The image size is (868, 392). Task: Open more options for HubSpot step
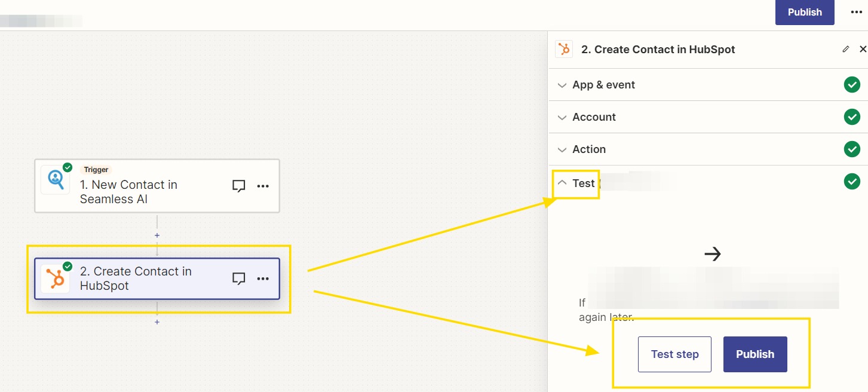coord(263,278)
